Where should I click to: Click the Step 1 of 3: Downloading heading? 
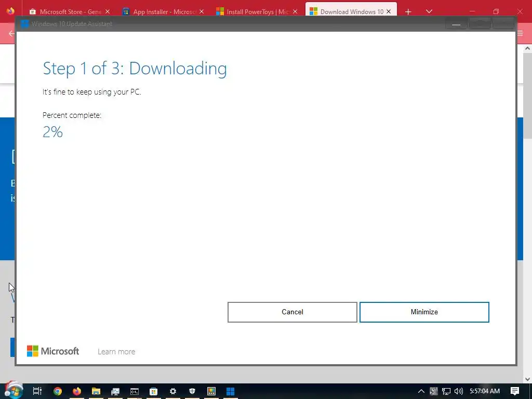135,68
